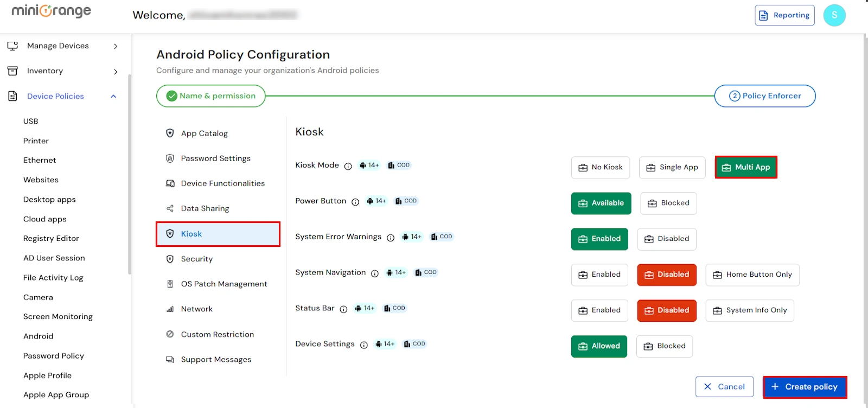Select Home Button Only for System Navigation
This screenshot has height=408, width=868.
tap(752, 275)
